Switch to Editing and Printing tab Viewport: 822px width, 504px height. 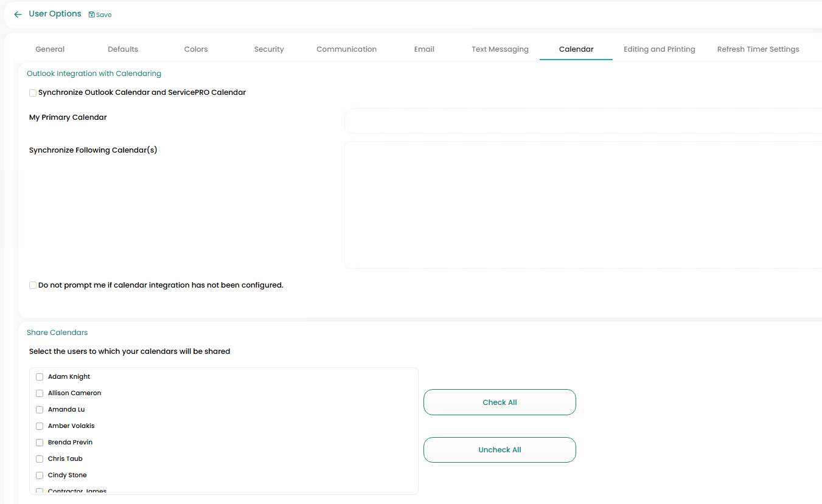(x=659, y=49)
